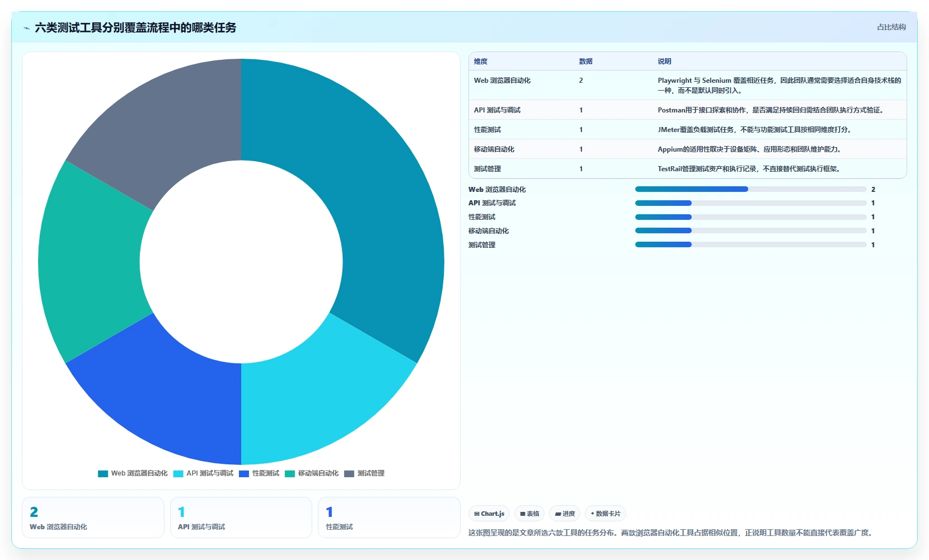Toggle API 测试与调试 legend color swatch
The height and width of the screenshot is (560, 929).
[179, 474]
